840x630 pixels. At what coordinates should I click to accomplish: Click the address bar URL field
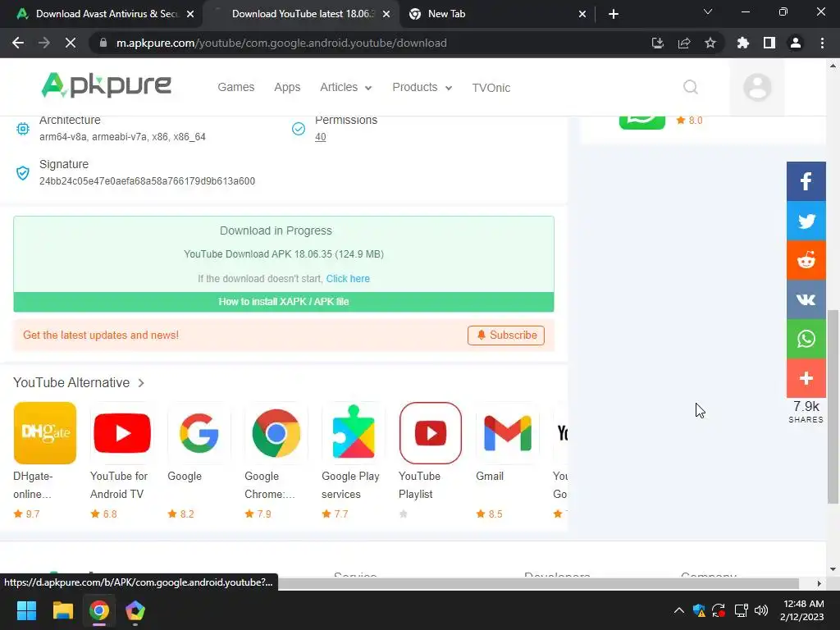(369, 43)
